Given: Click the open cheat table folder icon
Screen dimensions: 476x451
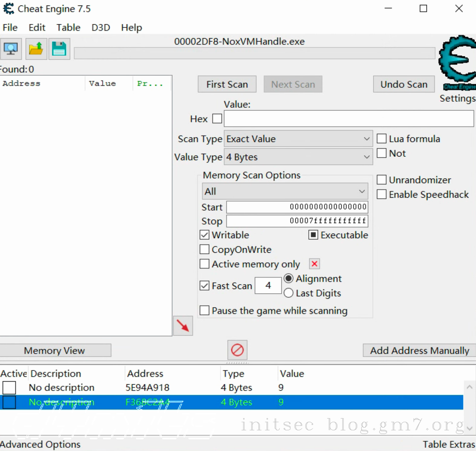Looking at the screenshot, I should tap(36, 49).
